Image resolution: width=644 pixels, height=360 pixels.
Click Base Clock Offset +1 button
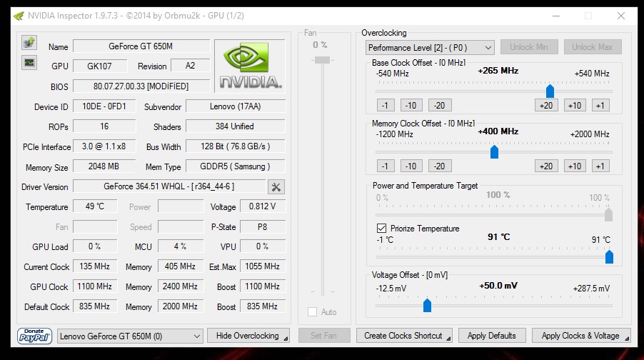[x=600, y=106]
